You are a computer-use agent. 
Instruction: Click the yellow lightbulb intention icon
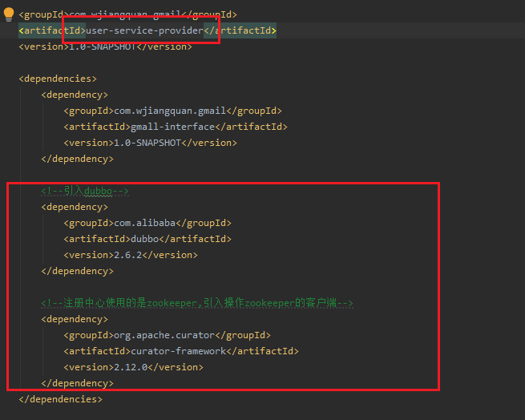coord(9,14)
